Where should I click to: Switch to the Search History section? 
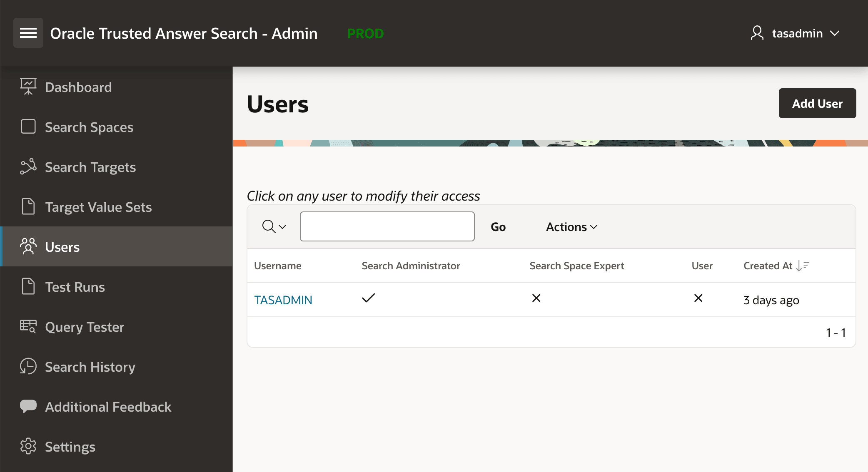90,367
